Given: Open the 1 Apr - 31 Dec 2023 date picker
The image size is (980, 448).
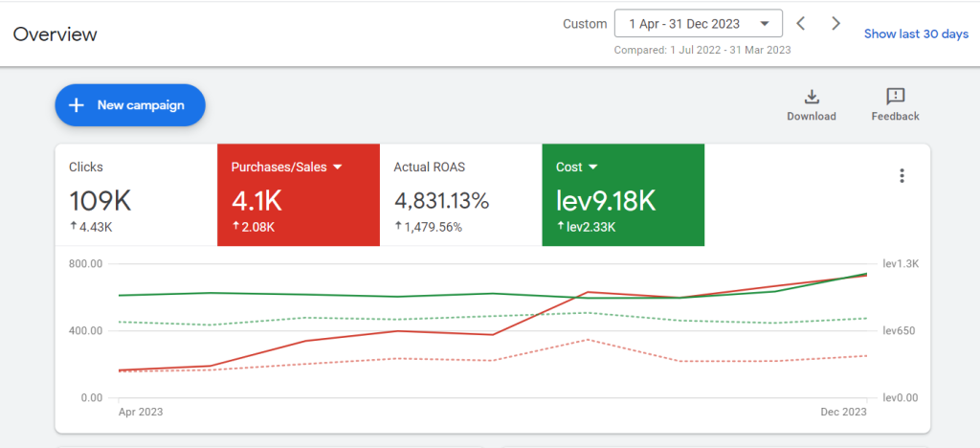Looking at the screenshot, I should click(698, 24).
